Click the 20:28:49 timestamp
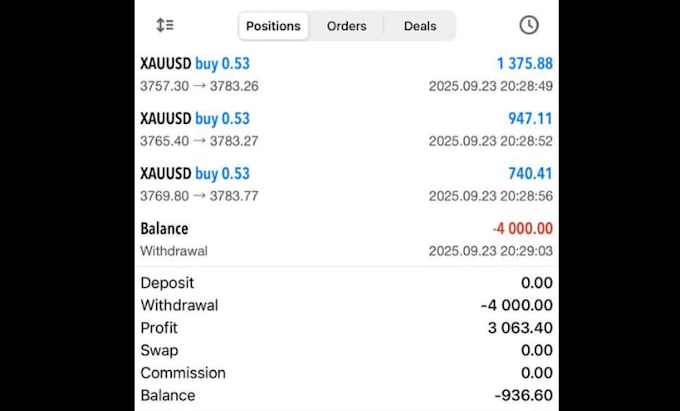Screen dimensions: 680x411 point(491,86)
